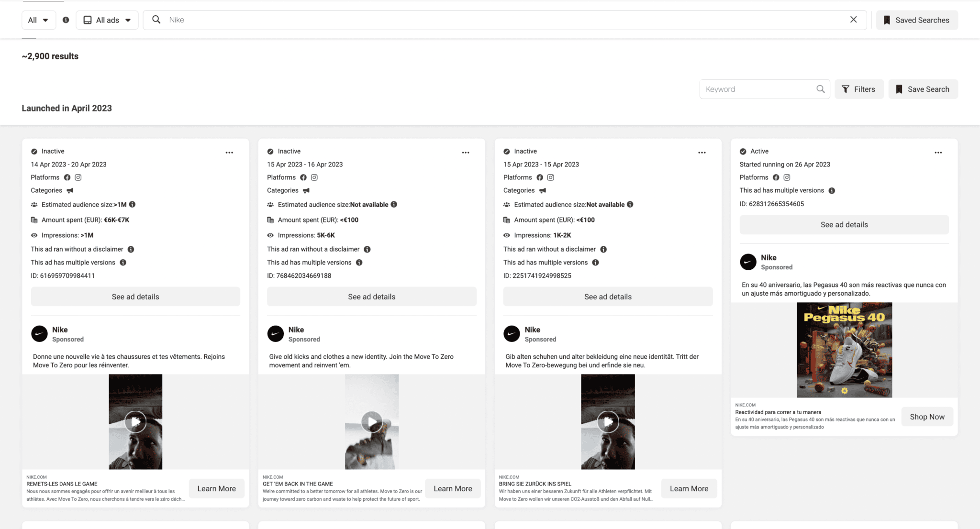Screen dimensions: 980x529
Task: Play the French Move To Zero video
Action: tap(135, 422)
